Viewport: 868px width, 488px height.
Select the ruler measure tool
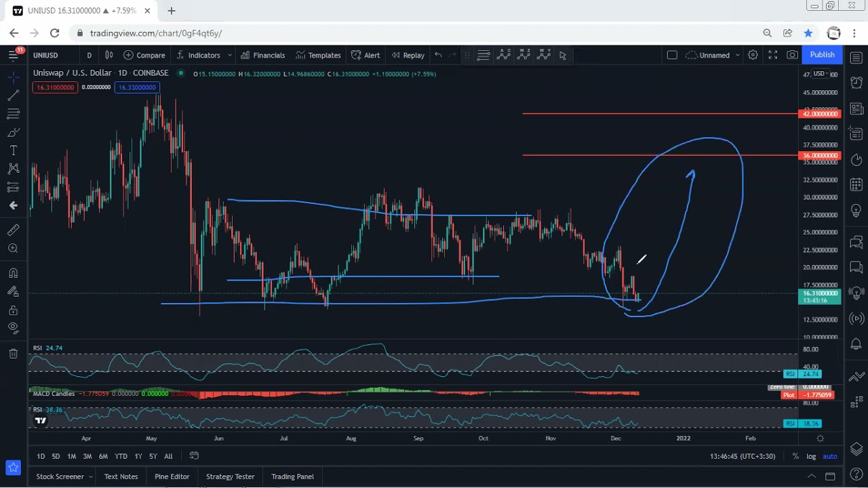13,230
